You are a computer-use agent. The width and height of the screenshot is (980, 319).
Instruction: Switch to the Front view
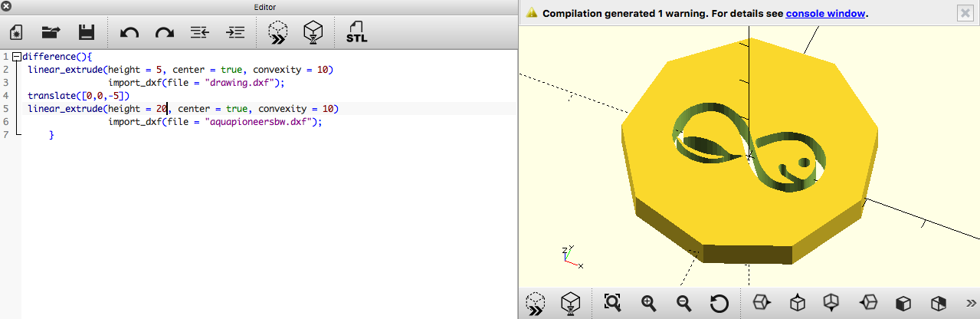coord(903,303)
